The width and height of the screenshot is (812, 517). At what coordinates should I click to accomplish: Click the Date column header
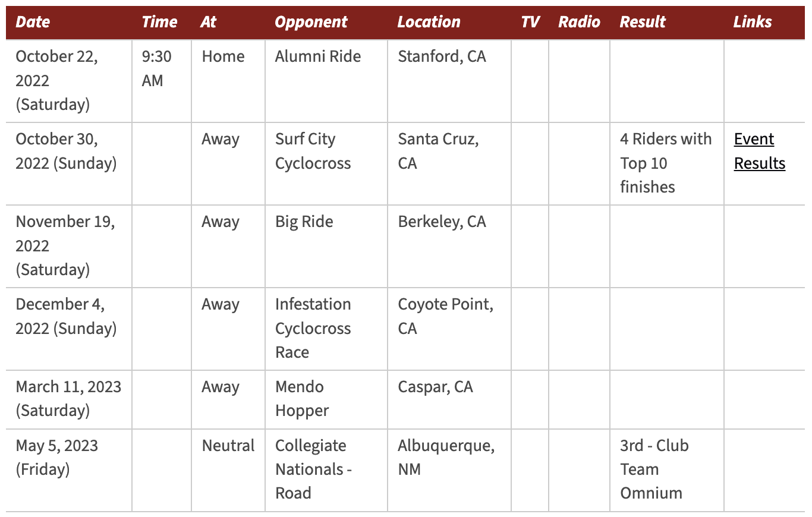click(x=33, y=22)
